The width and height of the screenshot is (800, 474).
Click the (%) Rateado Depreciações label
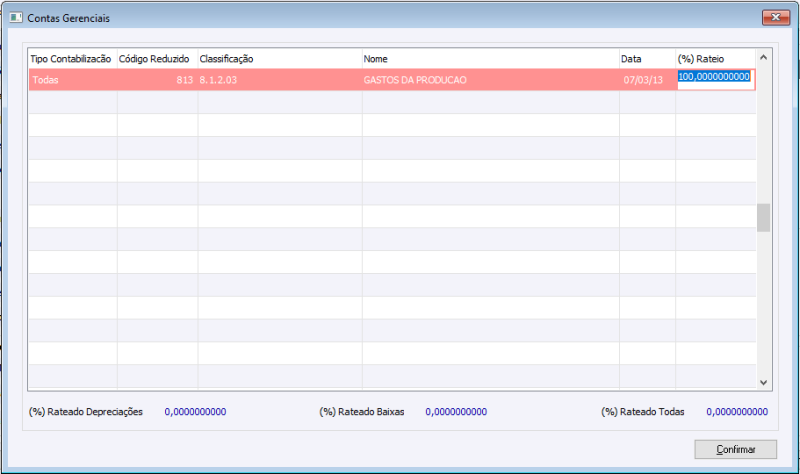(x=86, y=412)
